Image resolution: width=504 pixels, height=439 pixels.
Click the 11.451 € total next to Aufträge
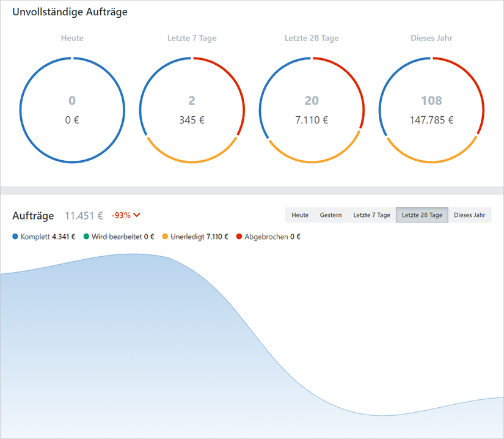click(x=83, y=215)
